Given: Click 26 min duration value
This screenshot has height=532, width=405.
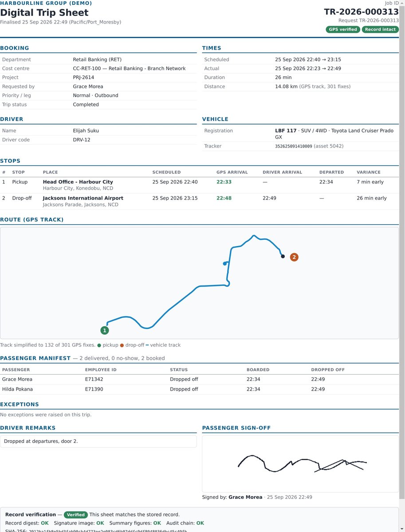Looking at the screenshot, I should pyautogui.click(x=284, y=77).
